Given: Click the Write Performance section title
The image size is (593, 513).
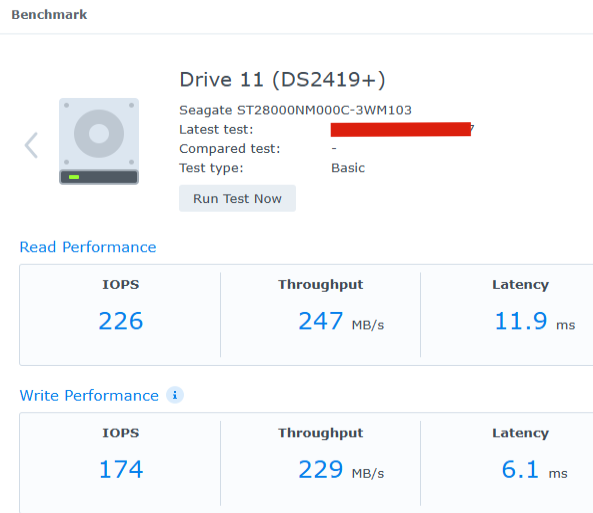Looking at the screenshot, I should click(x=89, y=395).
